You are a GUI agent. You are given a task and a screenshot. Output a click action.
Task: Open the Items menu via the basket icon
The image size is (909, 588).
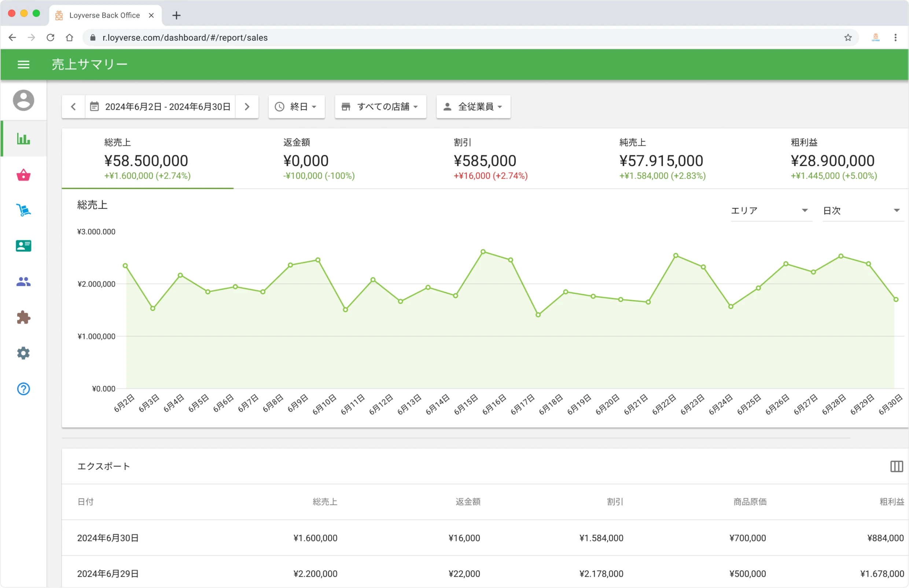pos(23,175)
